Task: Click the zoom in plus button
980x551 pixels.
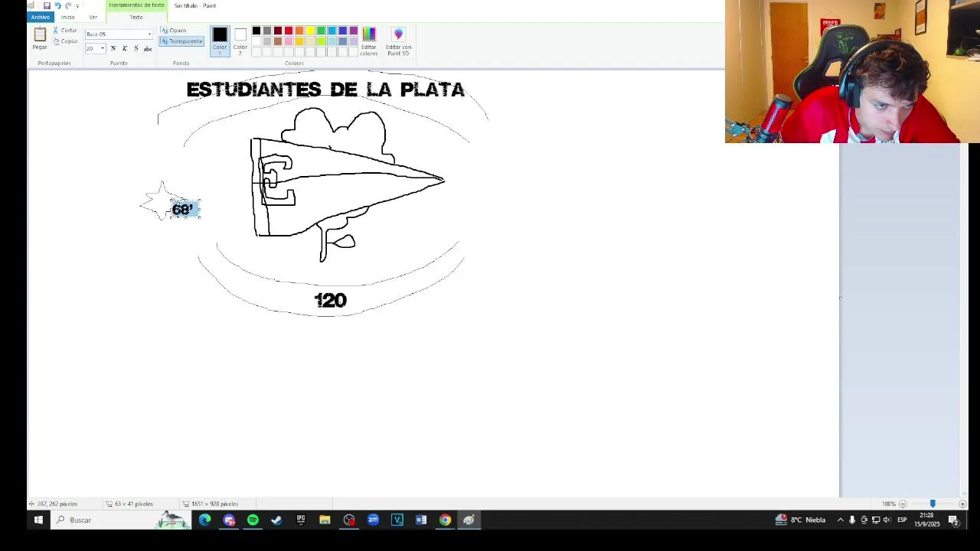Action: [962, 504]
